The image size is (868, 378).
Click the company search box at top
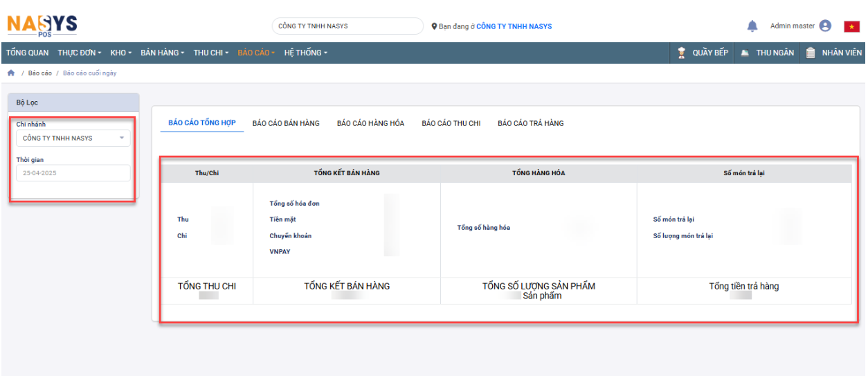point(347,26)
